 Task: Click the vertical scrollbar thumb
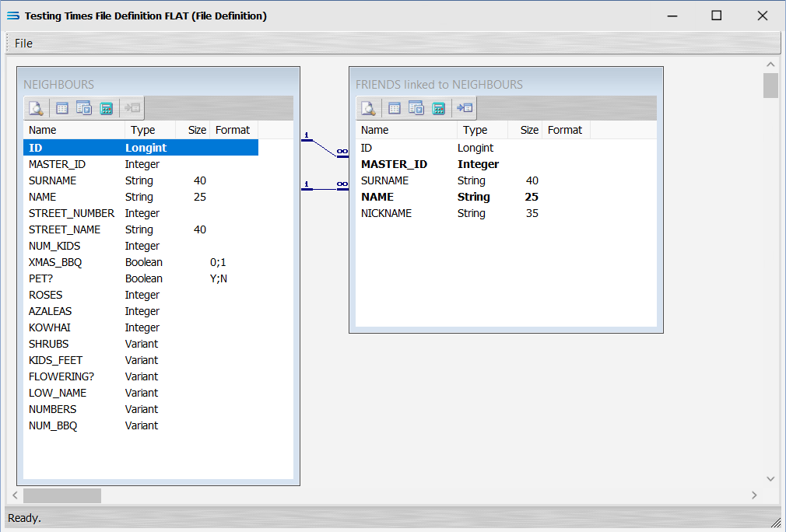pos(770,86)
